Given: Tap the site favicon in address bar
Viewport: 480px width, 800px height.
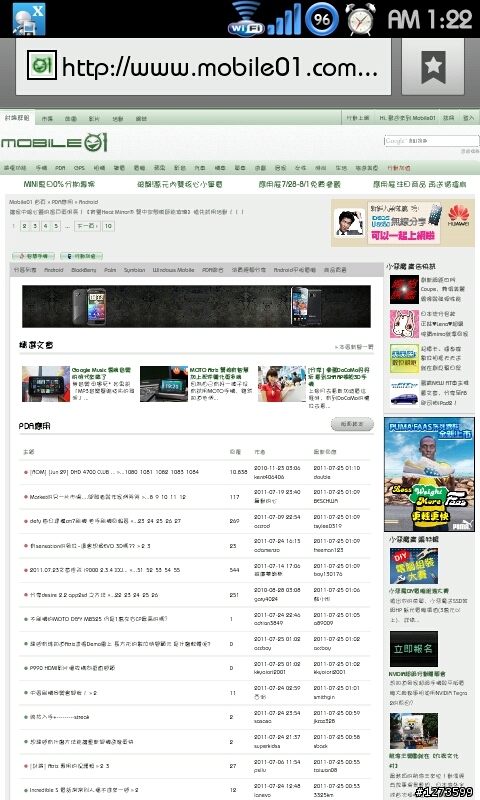Looking at the screenshot, I should pyautogui.click(x=41, y=66).
